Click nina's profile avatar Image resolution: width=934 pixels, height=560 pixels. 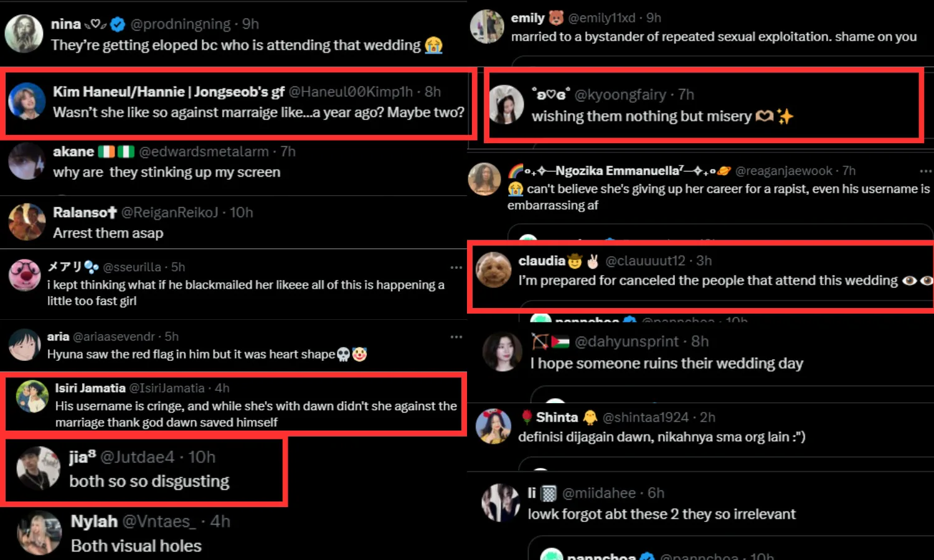[x=24, y=34]
